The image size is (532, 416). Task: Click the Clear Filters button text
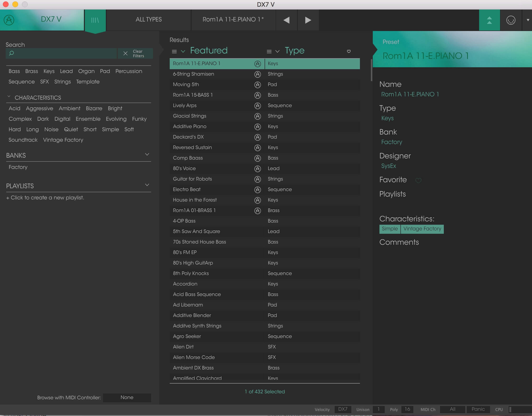coord(138,53)
